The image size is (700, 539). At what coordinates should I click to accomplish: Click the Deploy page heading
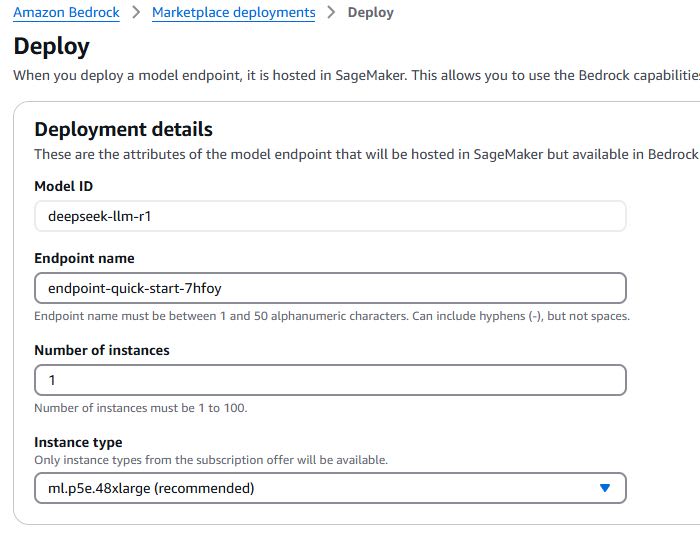tap(51, 46)
